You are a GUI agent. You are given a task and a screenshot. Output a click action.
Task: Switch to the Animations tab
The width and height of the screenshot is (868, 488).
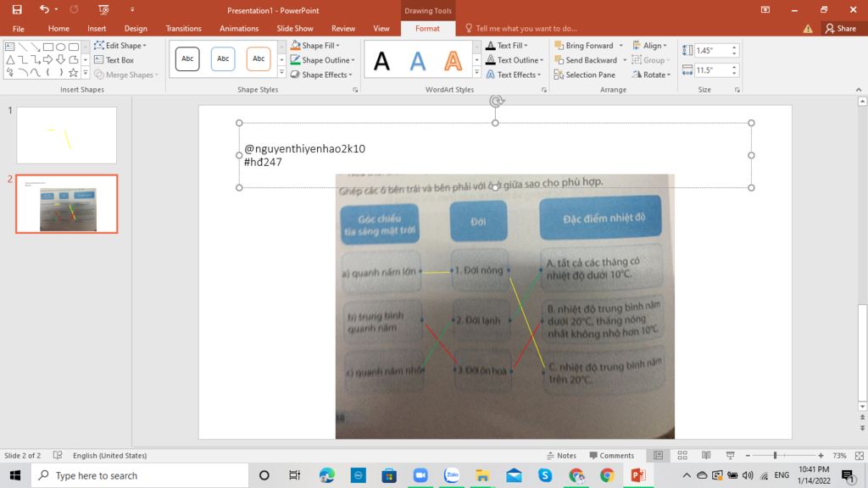pyautogui.click(x=239, y=29)
